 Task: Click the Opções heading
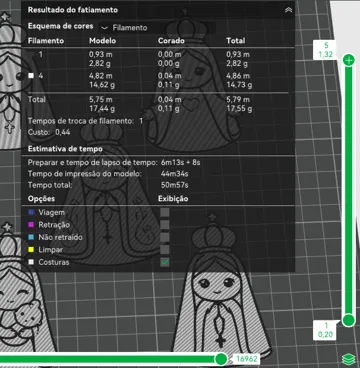tap(41, 199)
